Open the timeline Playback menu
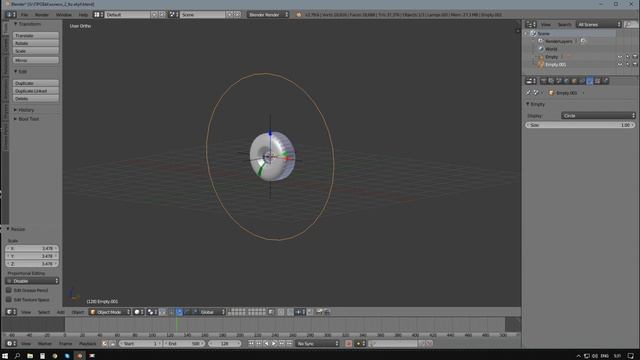Viewport: 640px width, 360px height. click(x=87, y=344)
